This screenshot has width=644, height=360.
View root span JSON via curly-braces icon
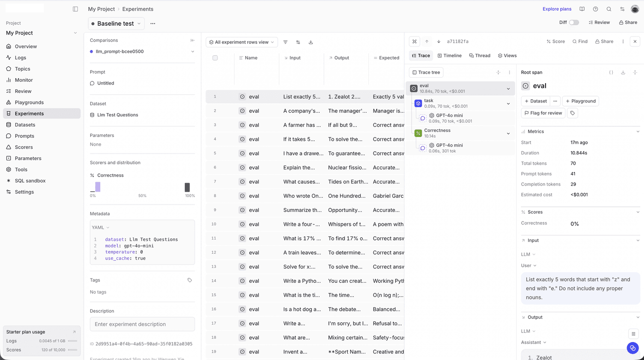(611, 72)
